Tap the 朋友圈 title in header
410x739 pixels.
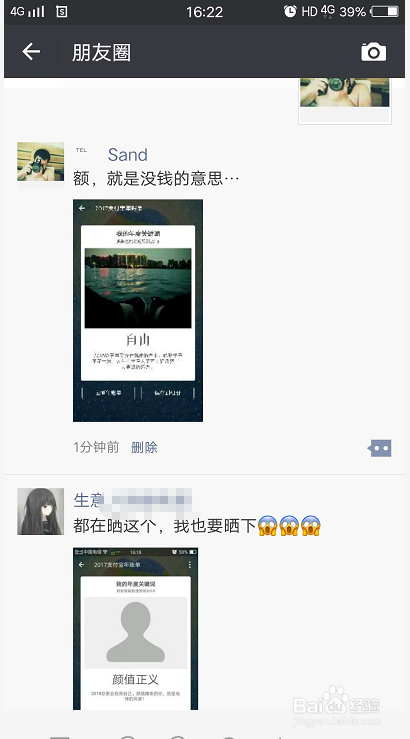point(101,52)
